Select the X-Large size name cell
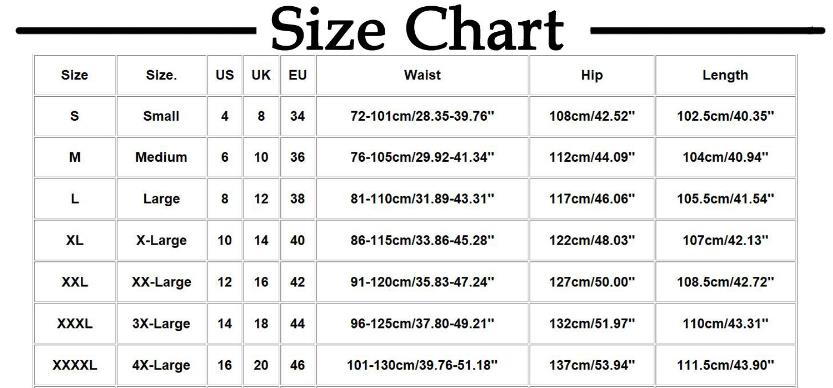833x388 pixels. [161, 240]
